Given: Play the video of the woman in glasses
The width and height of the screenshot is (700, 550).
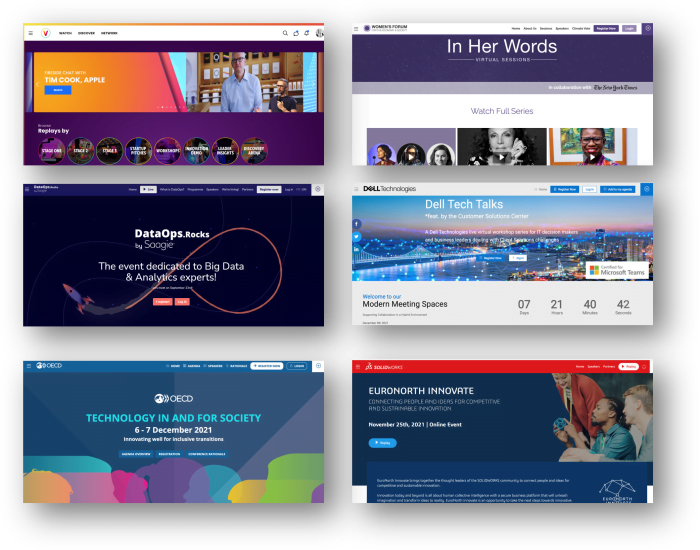Looking at the screenshot, I should [x=592, y=157].
